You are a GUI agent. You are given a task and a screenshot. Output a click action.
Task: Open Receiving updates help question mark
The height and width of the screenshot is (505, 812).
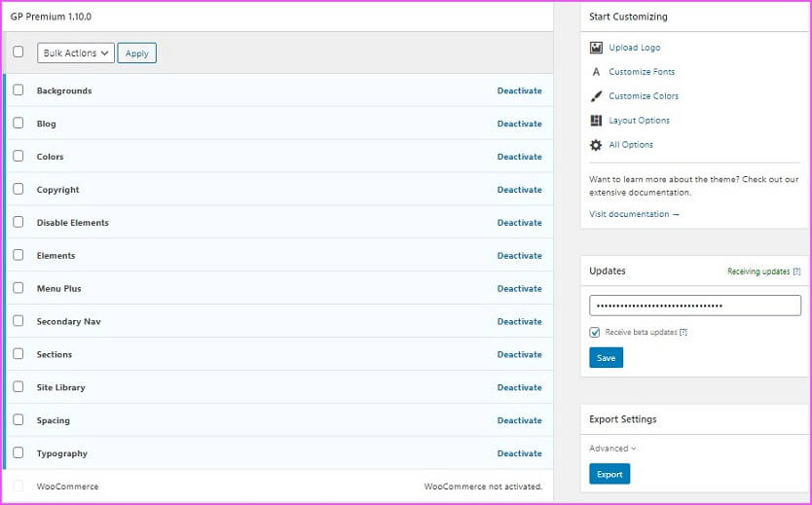pyautogui.click(x=797, y=271)
